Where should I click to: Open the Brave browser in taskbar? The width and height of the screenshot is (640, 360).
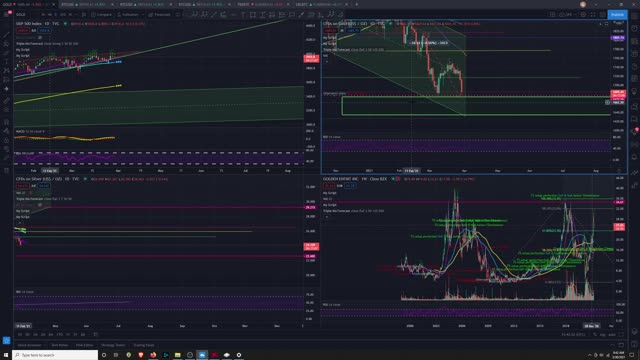[x=141, y=355]
